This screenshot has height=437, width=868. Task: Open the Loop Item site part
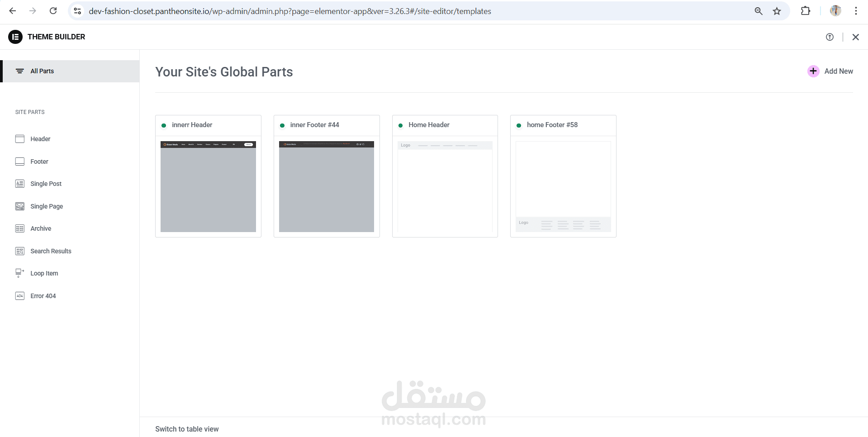(x=44, y=273)
